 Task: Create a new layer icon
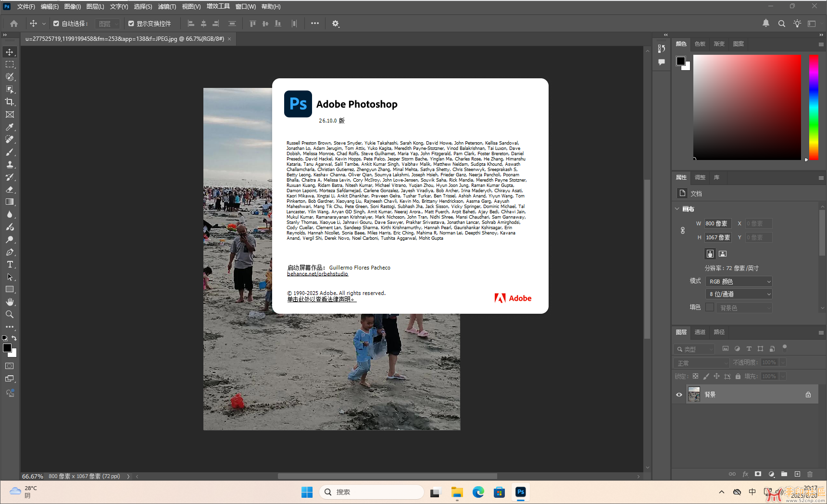coord(797,474)
